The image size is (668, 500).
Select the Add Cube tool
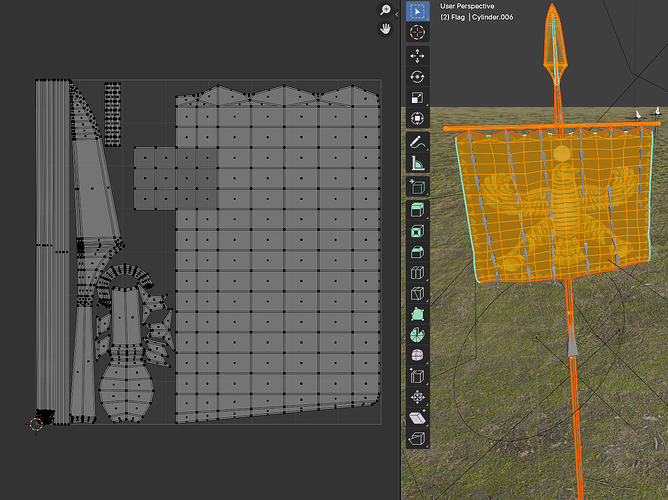point(418,187)
